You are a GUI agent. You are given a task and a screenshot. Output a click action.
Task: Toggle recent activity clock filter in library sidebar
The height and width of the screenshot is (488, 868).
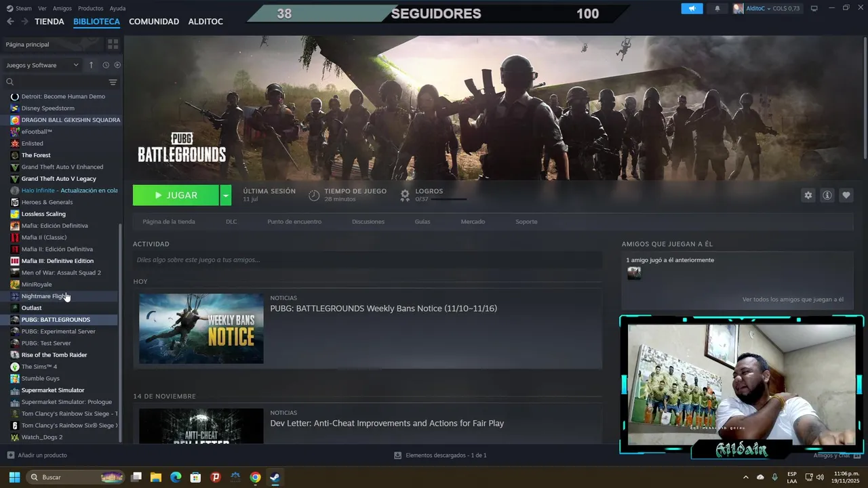click(x=106, y=65)
